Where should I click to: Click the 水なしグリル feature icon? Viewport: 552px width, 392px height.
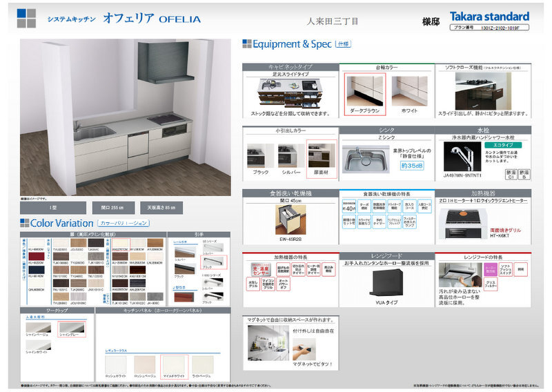pos(253,284)
